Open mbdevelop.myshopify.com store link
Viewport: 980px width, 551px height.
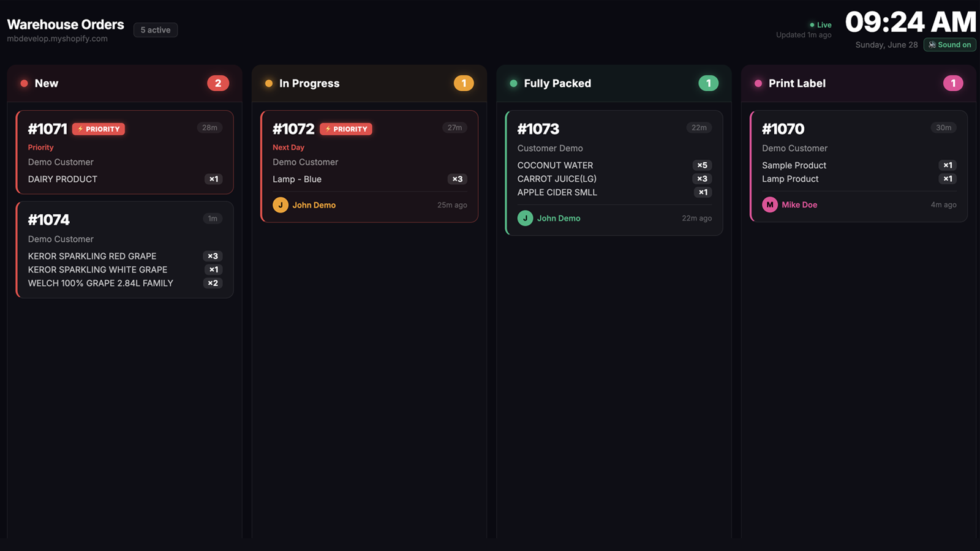[x=58, y=39]
